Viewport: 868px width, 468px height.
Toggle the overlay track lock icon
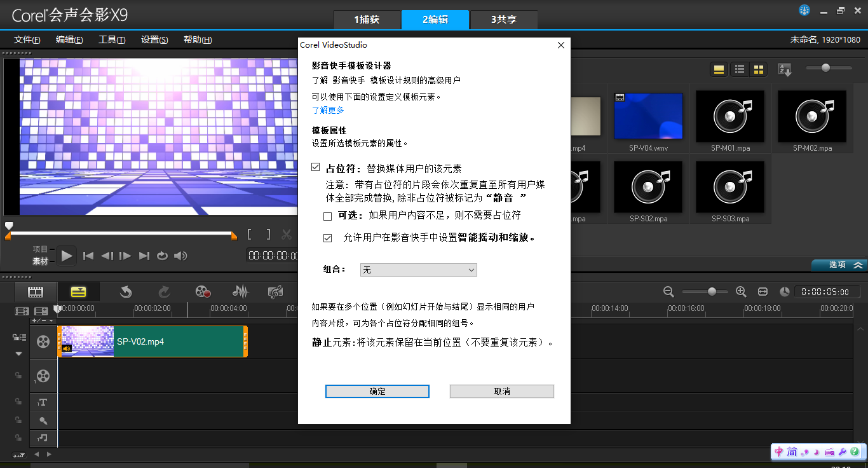[x=18, y=376]
